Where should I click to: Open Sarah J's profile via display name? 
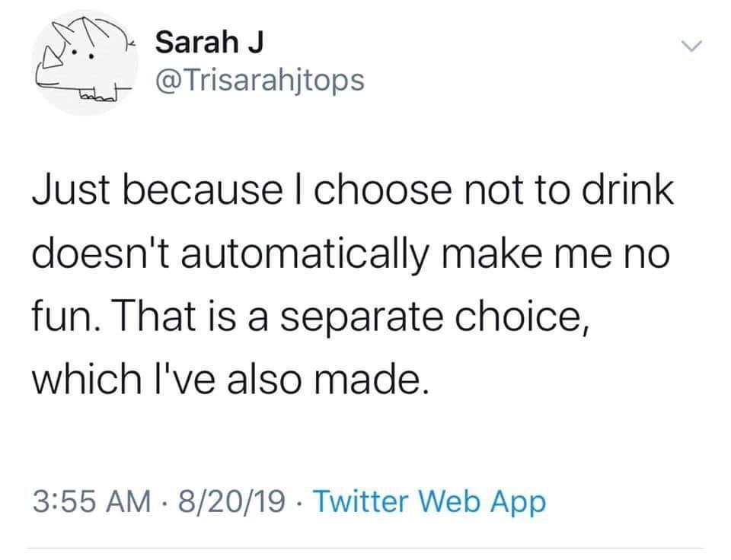coord(208,43)
